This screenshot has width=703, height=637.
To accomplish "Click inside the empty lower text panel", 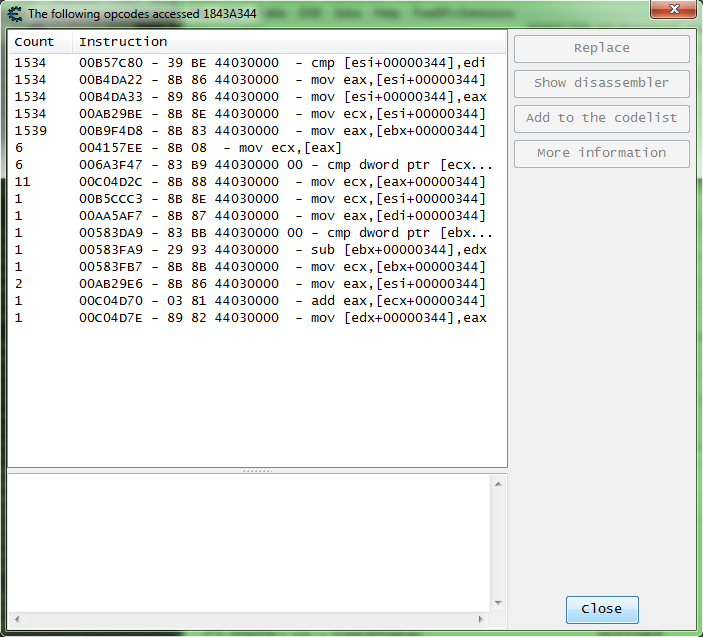I will 248,534.
